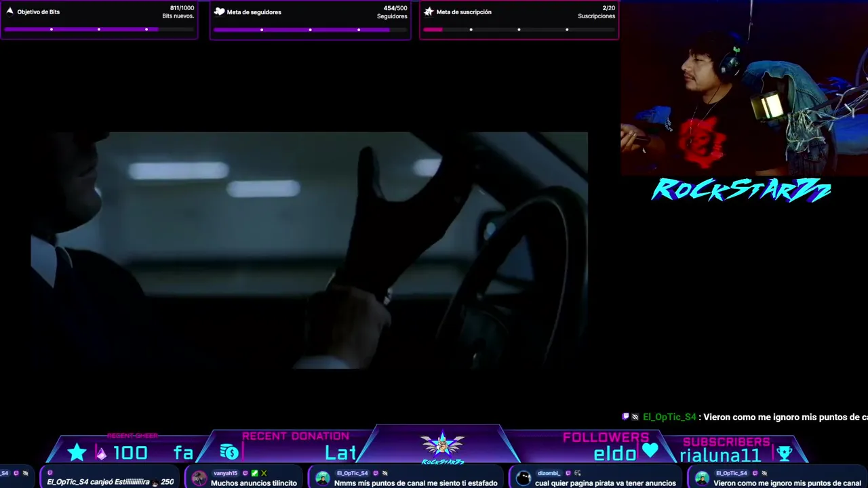Click the white heart icon near Followers
Viewport: 868px width, 488px height.
[x=650, y=451]
